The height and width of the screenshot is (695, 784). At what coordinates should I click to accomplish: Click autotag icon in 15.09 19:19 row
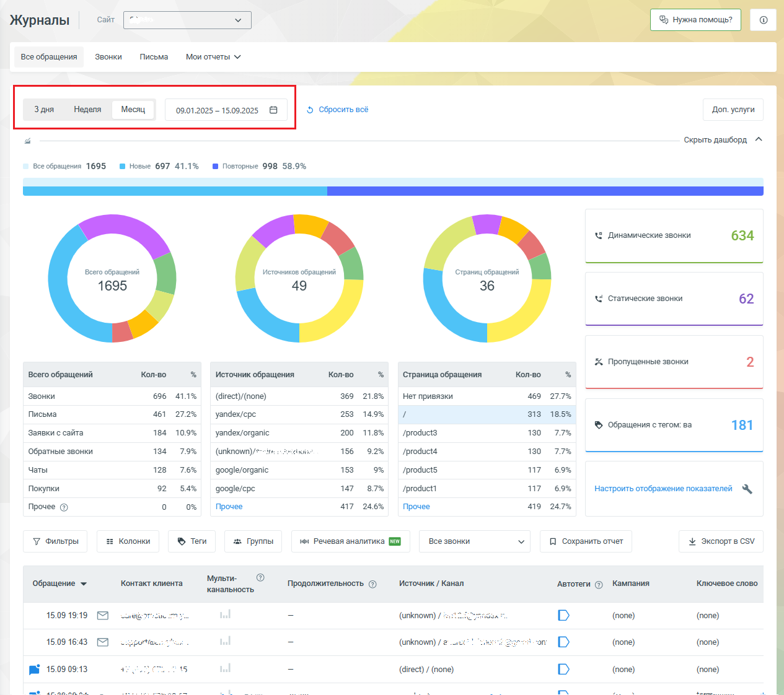(563, 615)
